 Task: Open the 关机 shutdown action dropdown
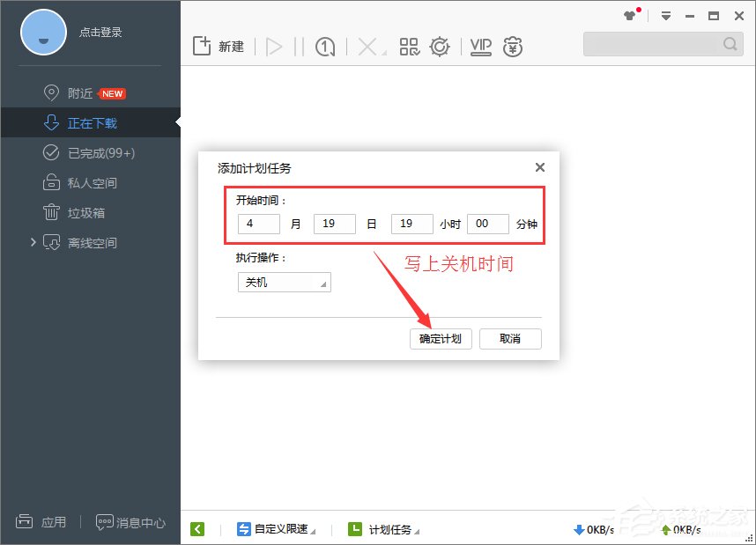[x=284, y=282]
